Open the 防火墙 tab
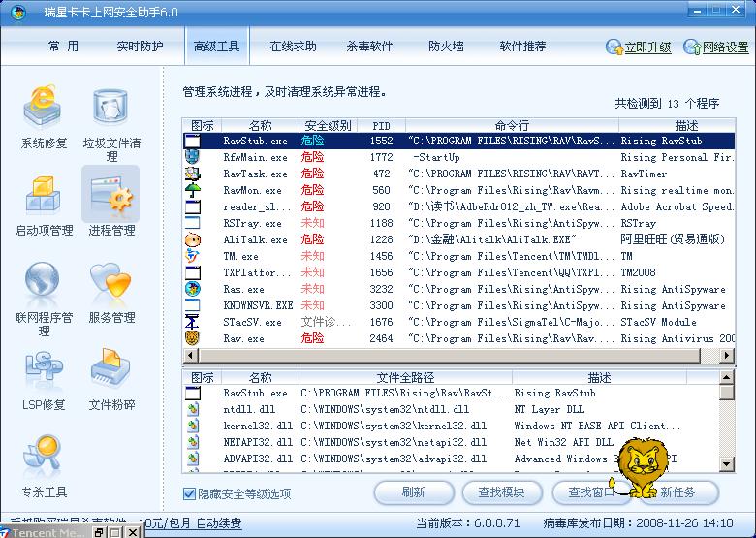Viewport: 756px width, 538px height. 446,47
